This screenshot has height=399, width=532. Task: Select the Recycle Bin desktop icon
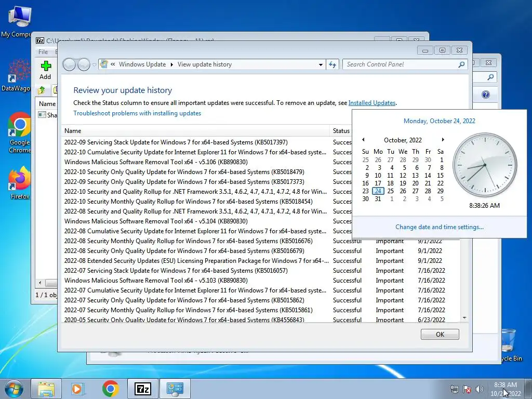click(x=511, y=344)
